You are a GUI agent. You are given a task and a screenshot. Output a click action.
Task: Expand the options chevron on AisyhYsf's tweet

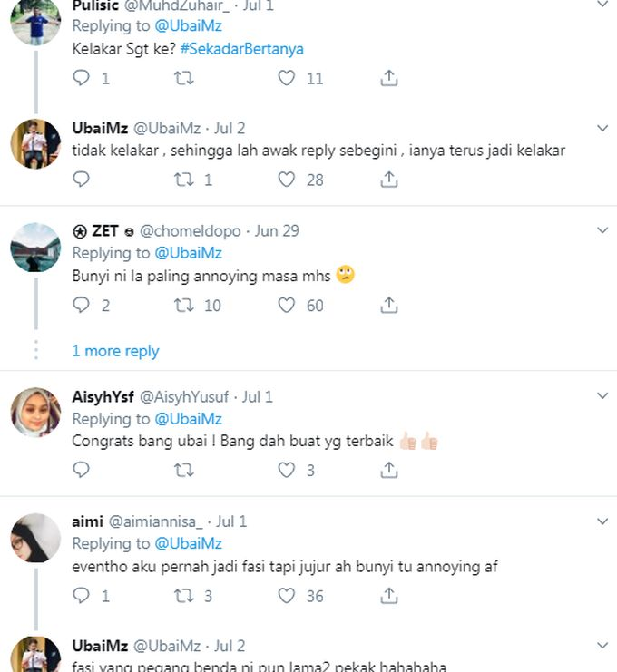(602, 396)
